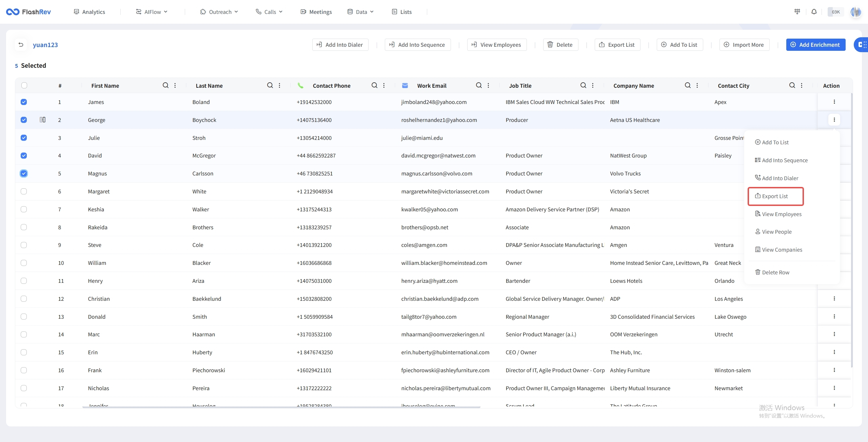The image size is (868, 442).
Task: Check the Keshia Walker row checkbox
Action: tap(24, 209)
